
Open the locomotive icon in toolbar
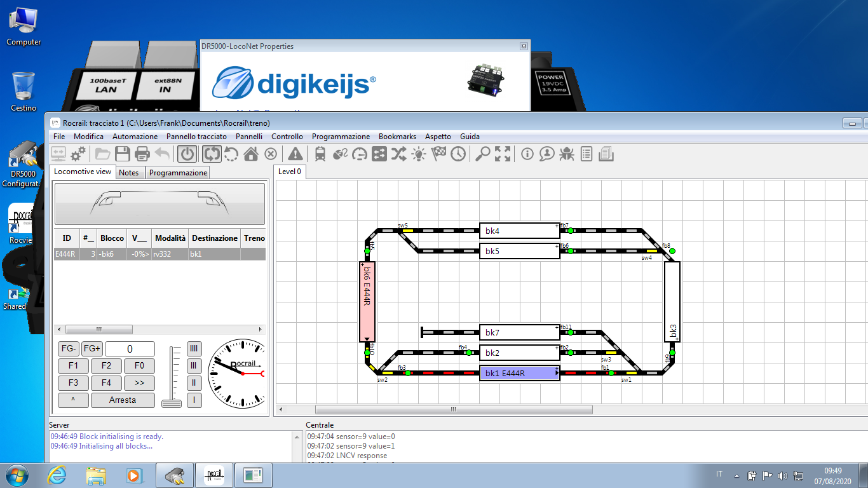(x=320, y=154)
